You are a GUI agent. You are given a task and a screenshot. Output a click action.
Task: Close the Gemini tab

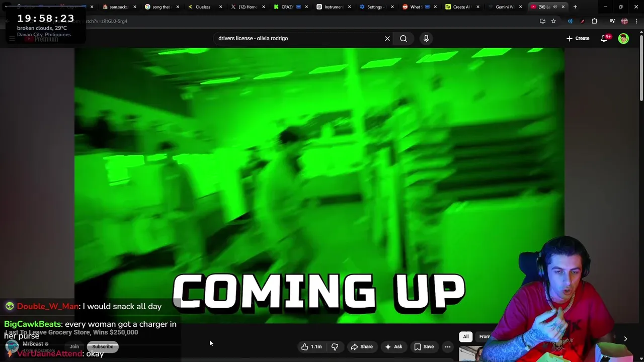520,7
